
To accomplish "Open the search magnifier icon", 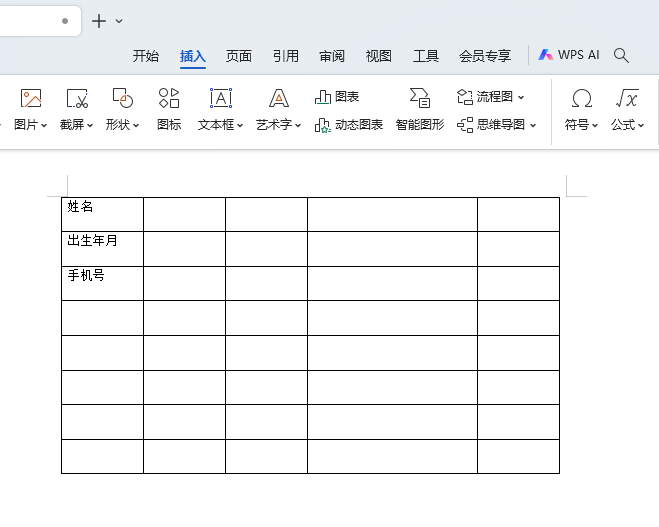I will [621, 55].
